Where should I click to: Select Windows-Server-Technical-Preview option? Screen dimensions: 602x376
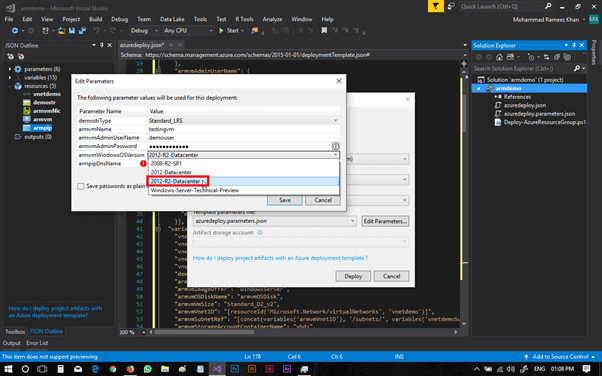tap(243, 190)
